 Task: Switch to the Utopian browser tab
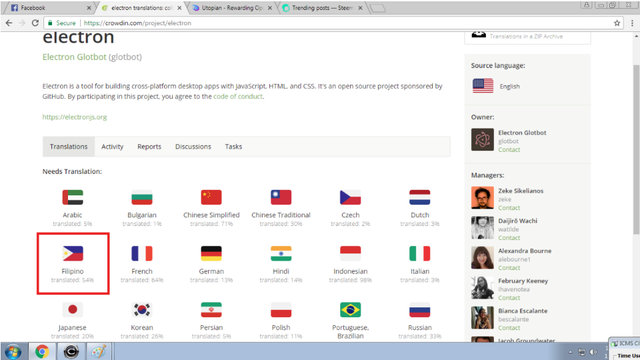(x=232, y=8)
